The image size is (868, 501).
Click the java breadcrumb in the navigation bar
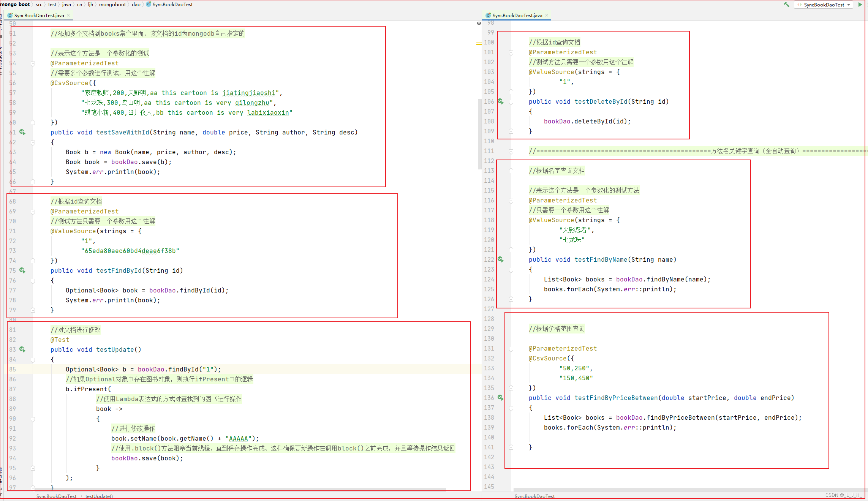(66, 5)
